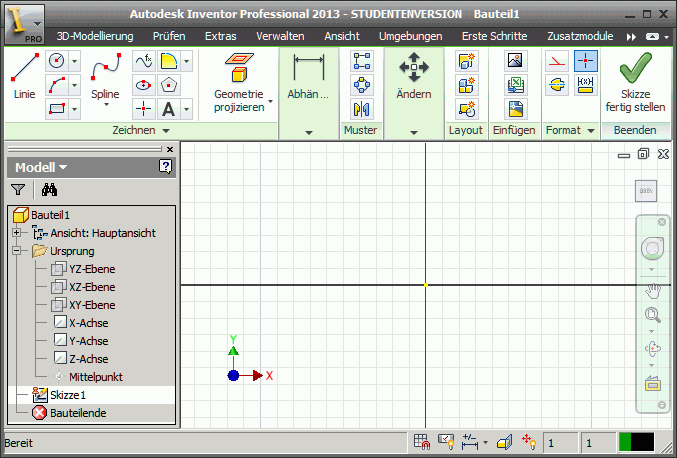Screen dimensions: 677x458
Task: Toggle the centerline format option
Action: (x=557, y=85)
